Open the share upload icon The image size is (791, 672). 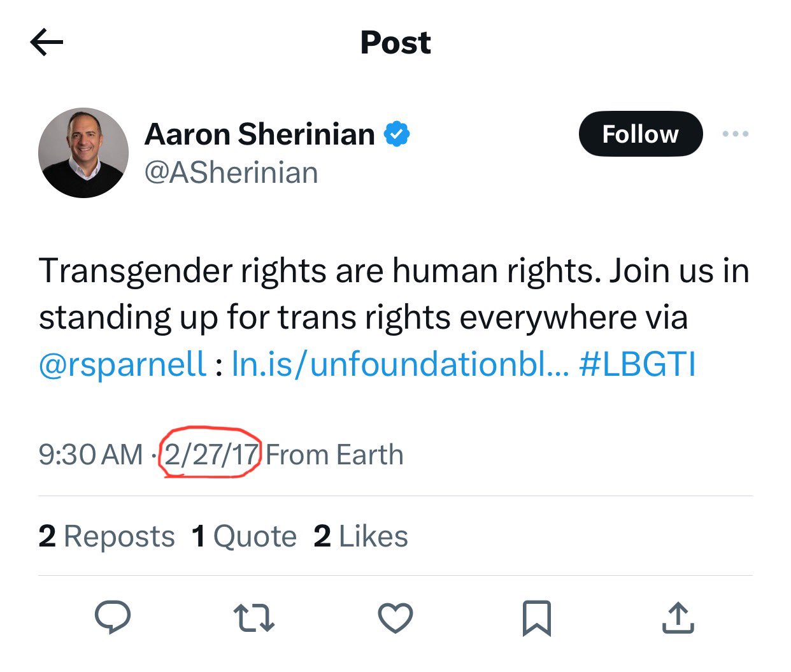click(x=678, y=617)
